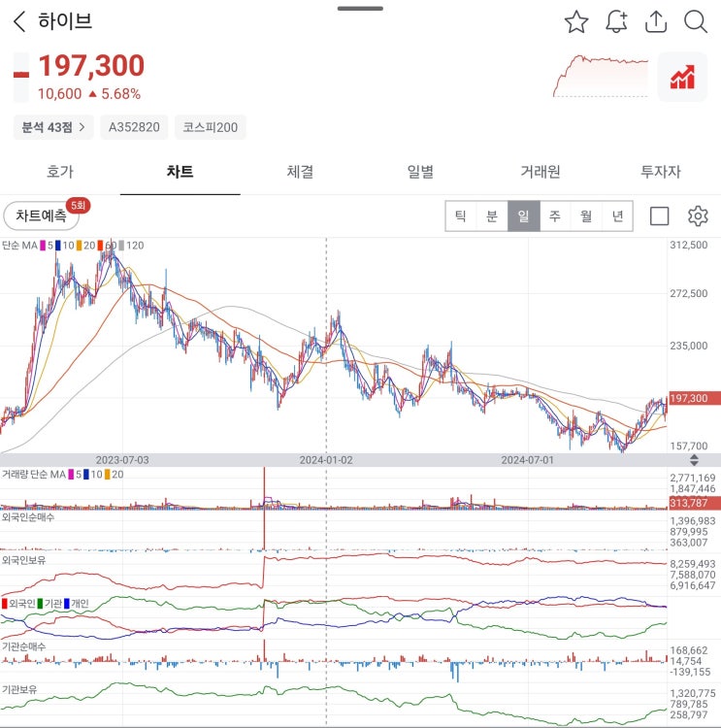721x728 pixels.
Task: Tap the chart pane resize arrows handle
Action: (694, 460)
